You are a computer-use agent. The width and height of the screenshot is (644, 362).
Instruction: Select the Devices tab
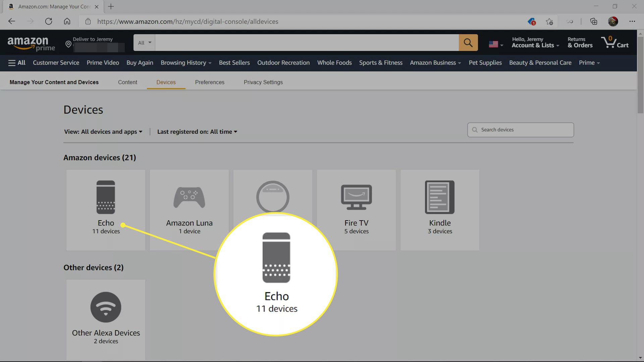tap(166, 82)
